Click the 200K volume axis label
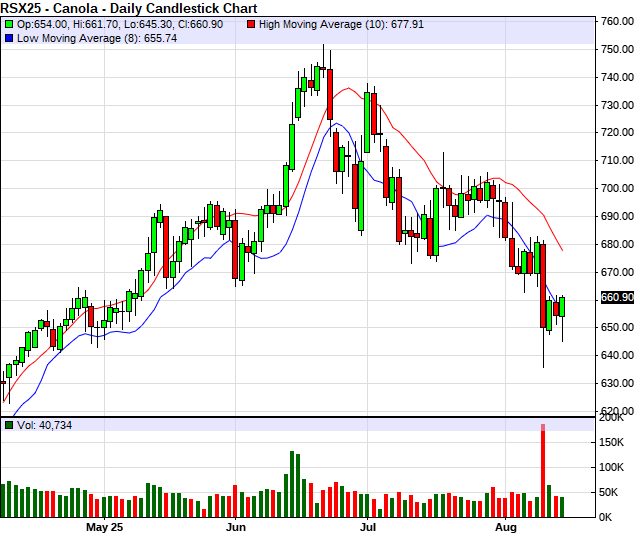 614,418
